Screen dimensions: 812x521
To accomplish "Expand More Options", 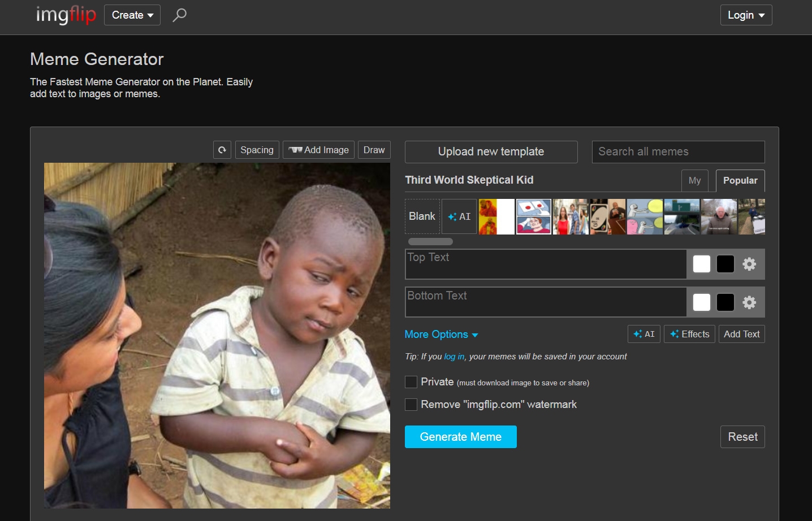I will (x=441, y=335).
